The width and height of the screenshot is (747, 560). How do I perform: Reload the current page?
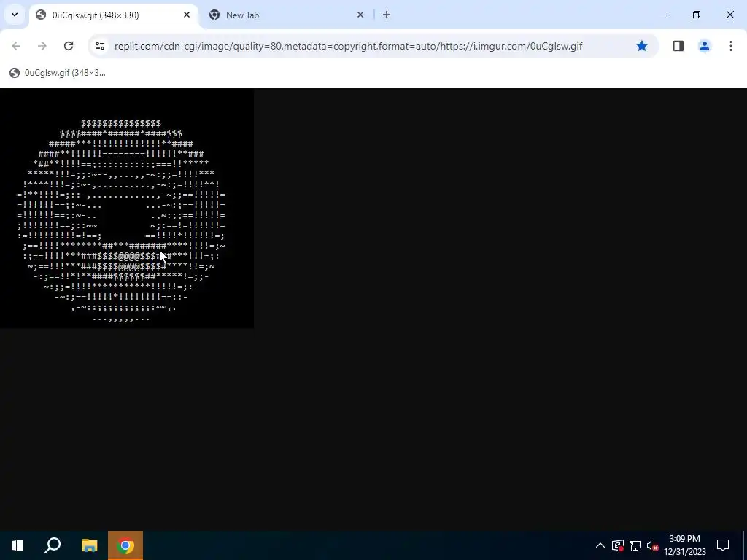click(69, 46)
